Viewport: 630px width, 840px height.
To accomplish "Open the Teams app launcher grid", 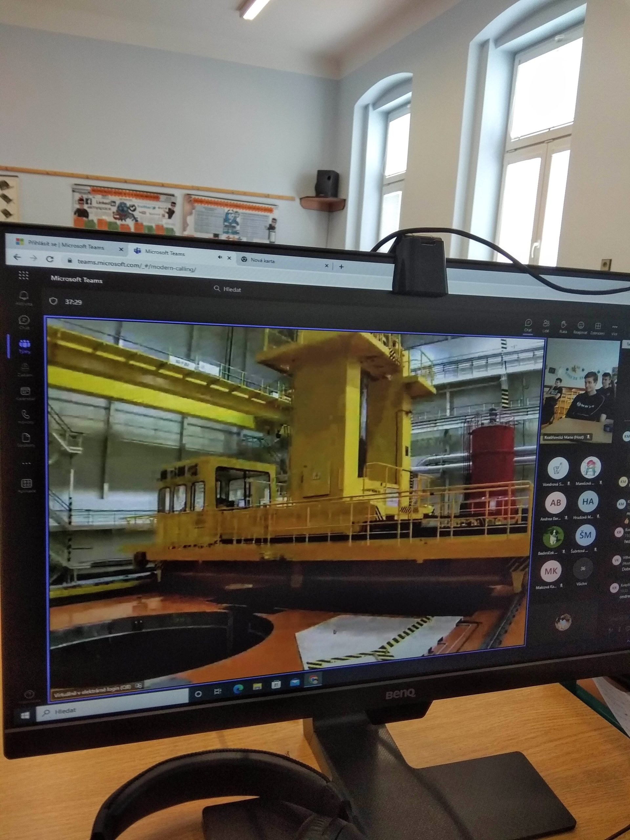I will coord(23,275).
